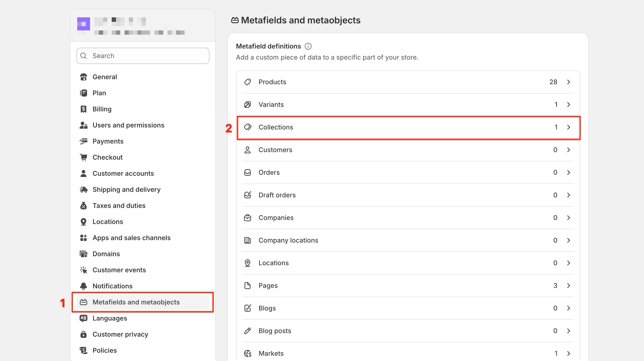Image resolution: width=644 pixels, height=361 pixels.
Task: Click the store avatar icon
Action: click(84, 24)
